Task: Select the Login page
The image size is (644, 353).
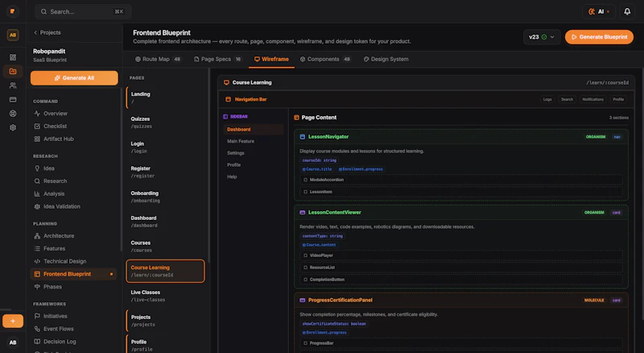Action: (165, 147)
